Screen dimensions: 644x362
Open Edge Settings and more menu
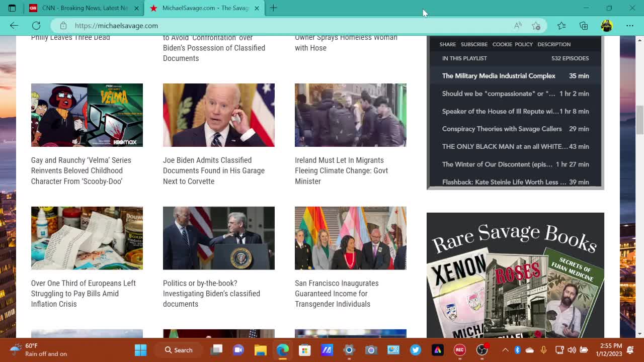click(x=630, y=26)
